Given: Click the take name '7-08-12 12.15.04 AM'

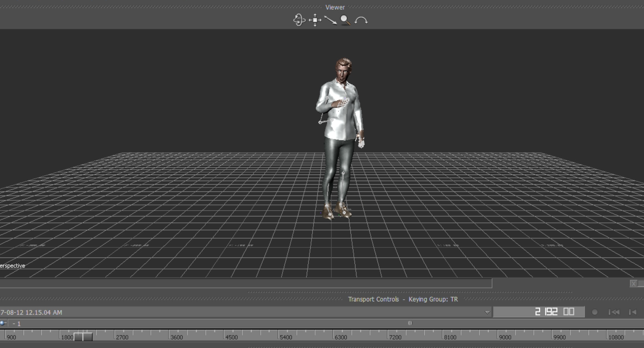Looking at the screenshot, I should pyautogui.click(x=31, y=313).
